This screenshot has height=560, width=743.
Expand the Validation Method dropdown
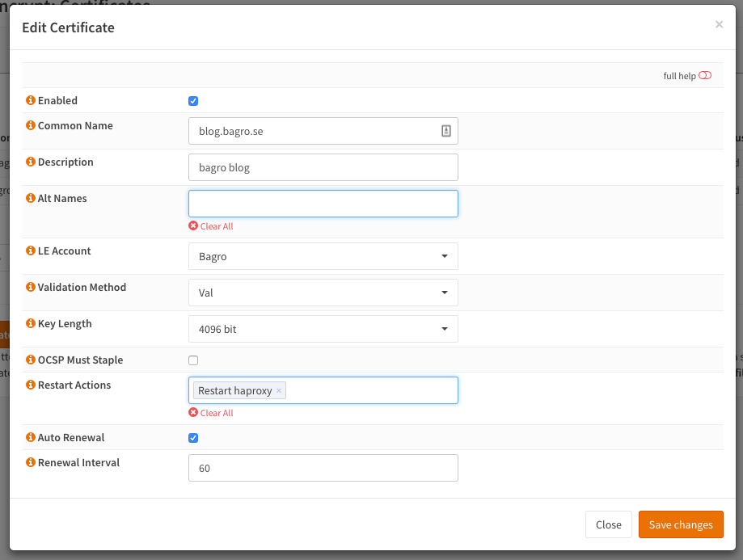(323, 293)
